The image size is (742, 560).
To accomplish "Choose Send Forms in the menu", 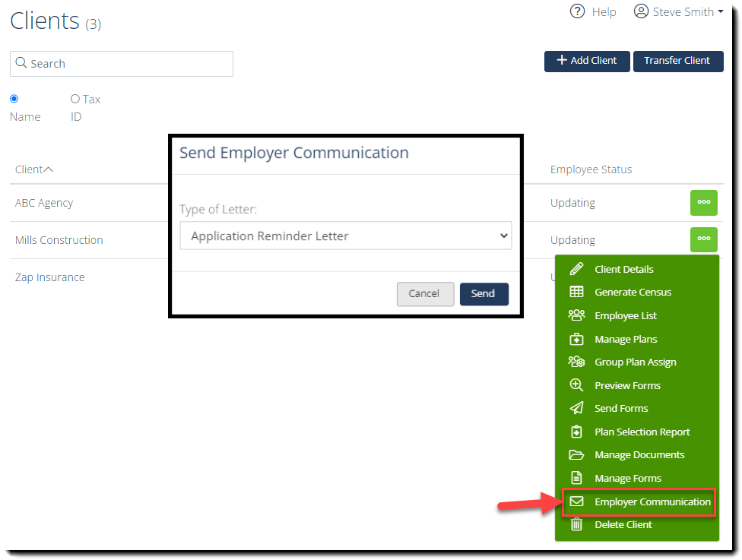I will 637,408.
